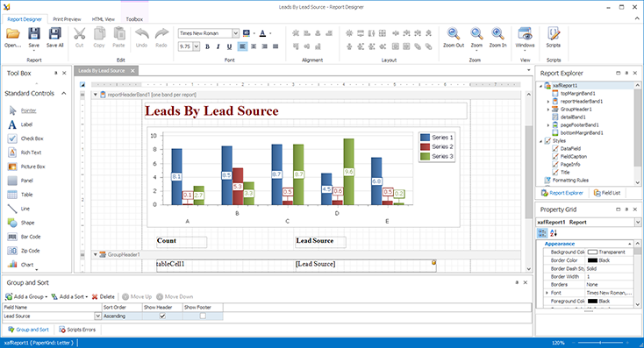Open the Lead Source field name dropdown
Image resolution: width=644 pixels, height=348 pixels.
tap(97, 316)
